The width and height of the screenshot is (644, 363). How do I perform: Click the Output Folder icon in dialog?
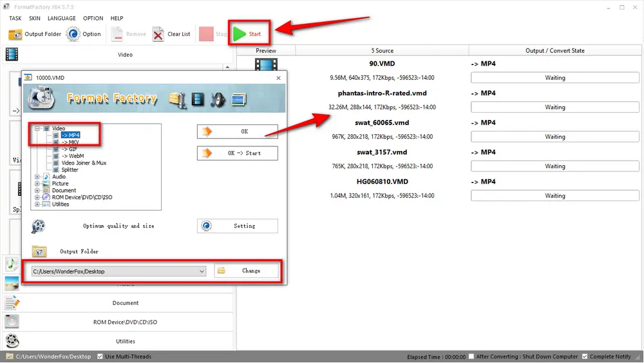[x=39, y=251]
